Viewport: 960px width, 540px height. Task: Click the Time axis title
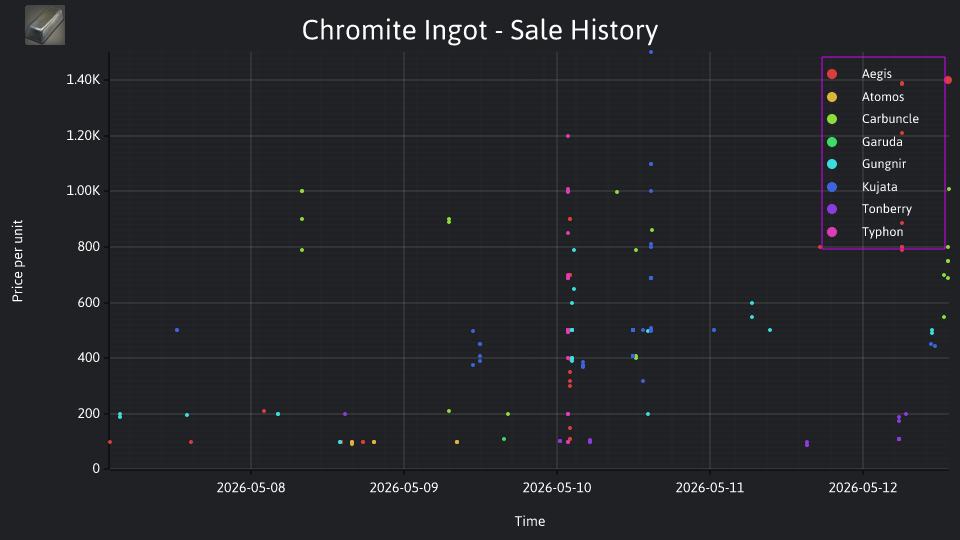coord(530,521)
